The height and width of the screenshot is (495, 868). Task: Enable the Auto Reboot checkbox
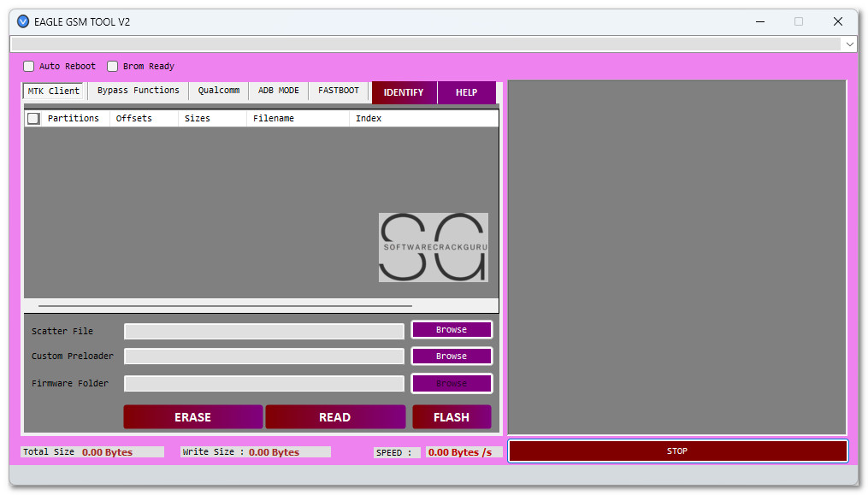tap(29, 67)
